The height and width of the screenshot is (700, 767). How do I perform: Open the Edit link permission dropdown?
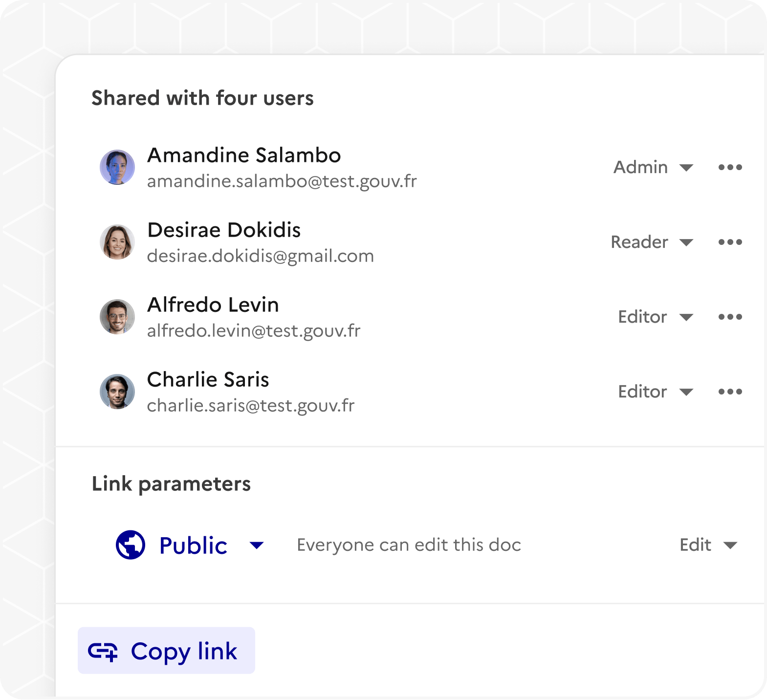pos(708,545)
